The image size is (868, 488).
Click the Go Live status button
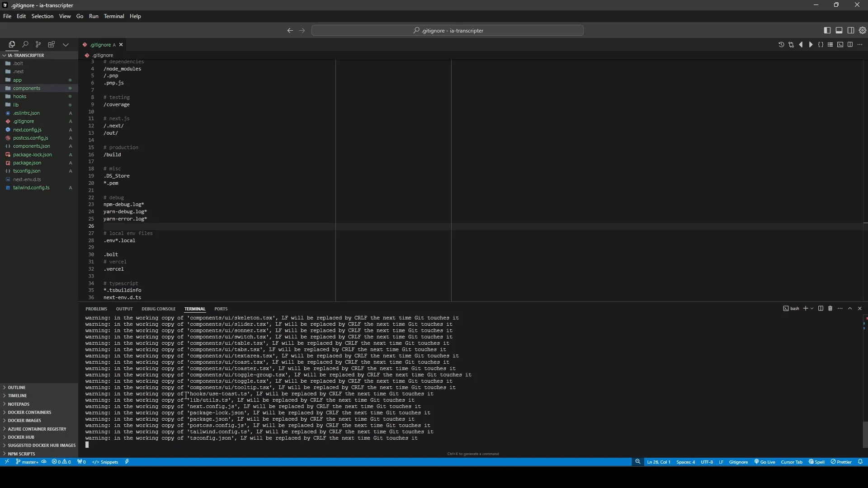click(x=765, y=462)
